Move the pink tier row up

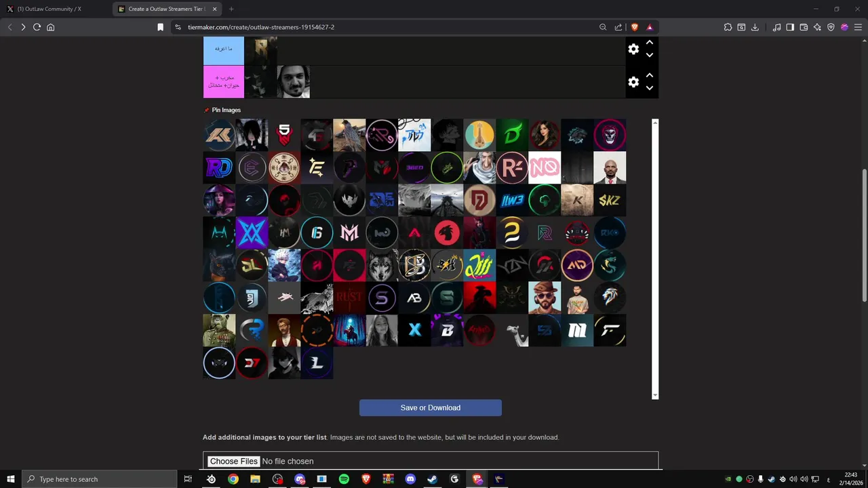[x=650, y=75]
